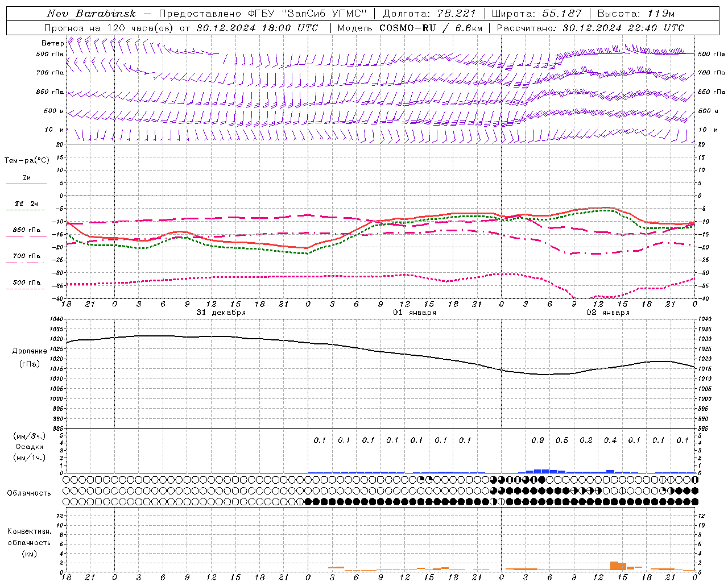
Task: Click the '2м' temperature legend entry
Action: point(27,178)
